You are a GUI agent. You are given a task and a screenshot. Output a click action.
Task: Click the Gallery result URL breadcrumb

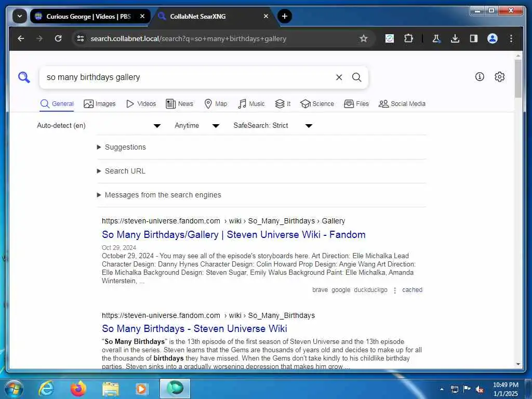coord(223,221)
